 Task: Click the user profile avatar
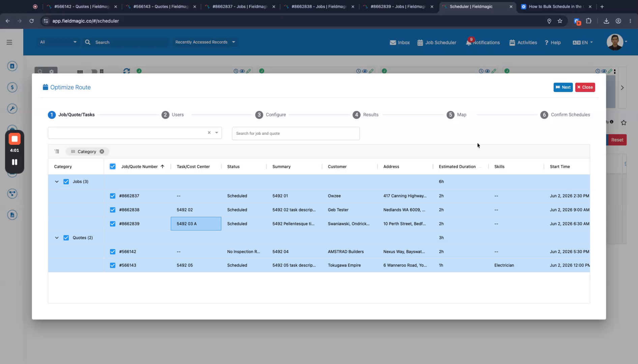[x=615, y=42]
